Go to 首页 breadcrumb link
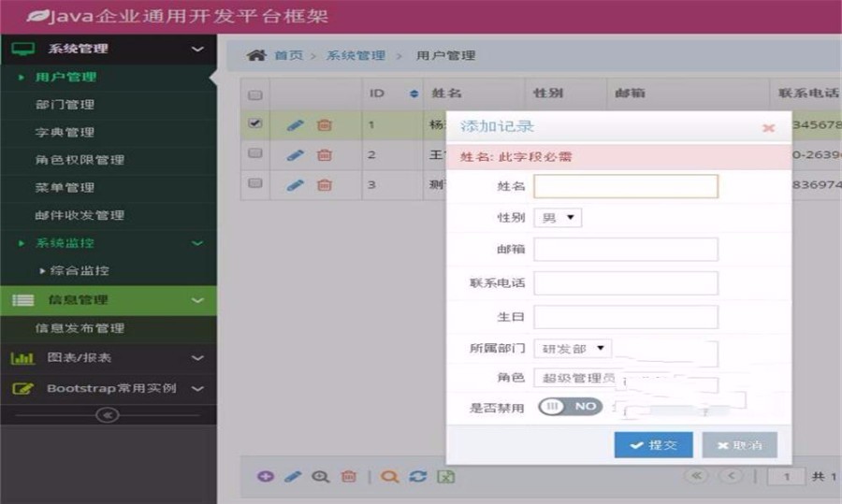Screen dimensions: 842x504 [289, 55]
